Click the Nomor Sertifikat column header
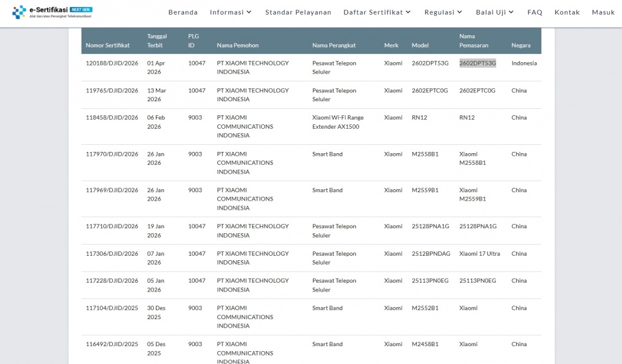Viewport: 622px width, 364px height. [108, 45]
